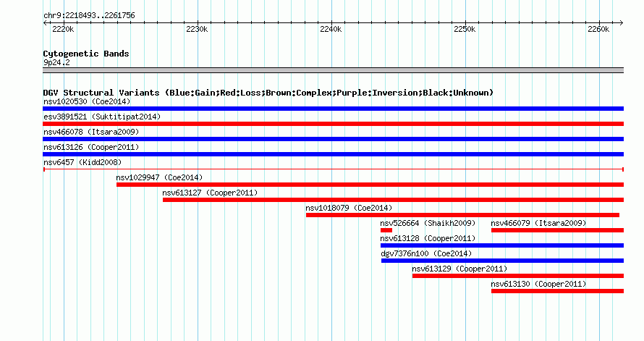644x341 pixels.
Task: Click the nsv466078 (Itsara2009) blue bar
Action: 333,139
